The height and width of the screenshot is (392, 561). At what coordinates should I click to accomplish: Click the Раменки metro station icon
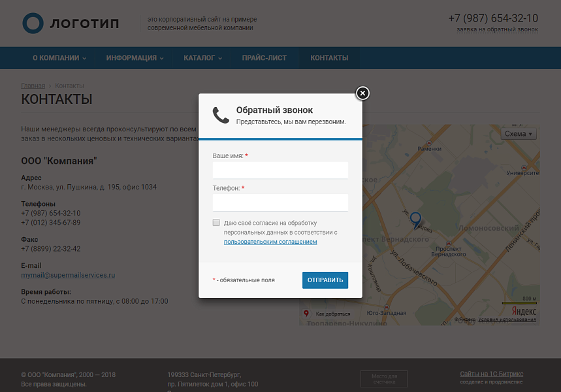(x=429, y=143)
